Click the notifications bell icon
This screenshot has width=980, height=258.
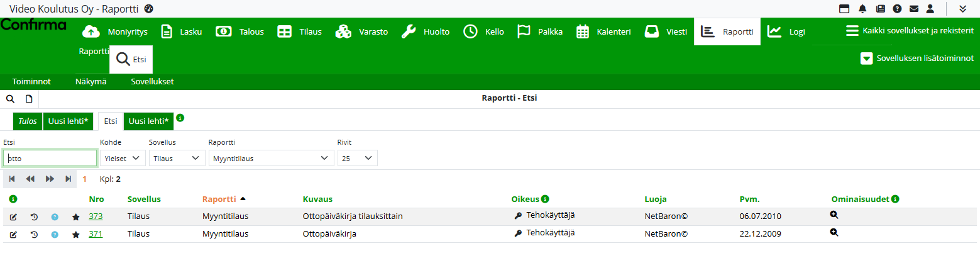[x=862, y=9]
